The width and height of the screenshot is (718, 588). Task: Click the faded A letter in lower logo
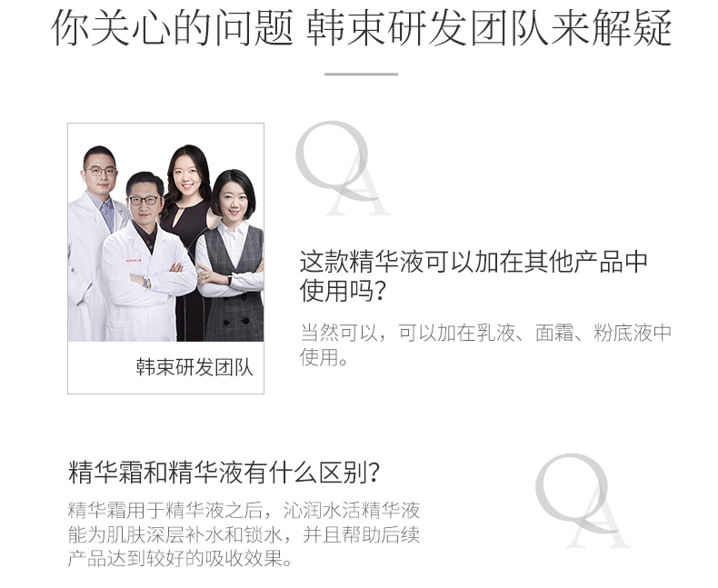pyautogui.click(x=599, y=524)
